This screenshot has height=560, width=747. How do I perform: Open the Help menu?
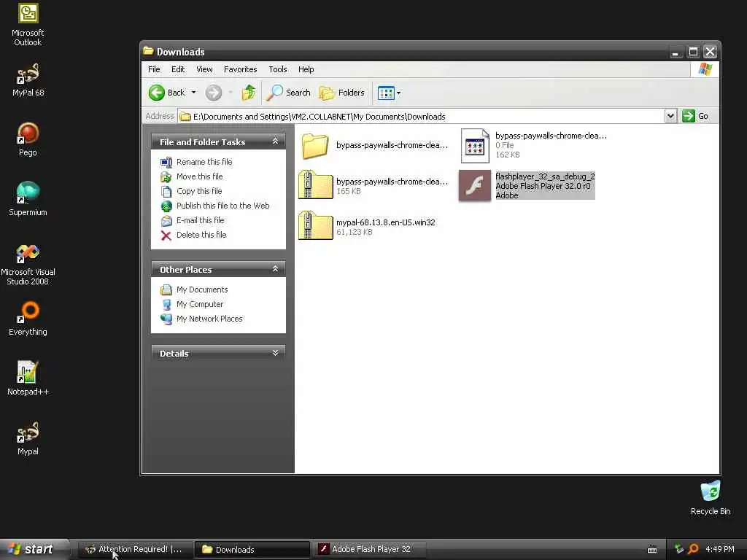[x=306, y=69]
